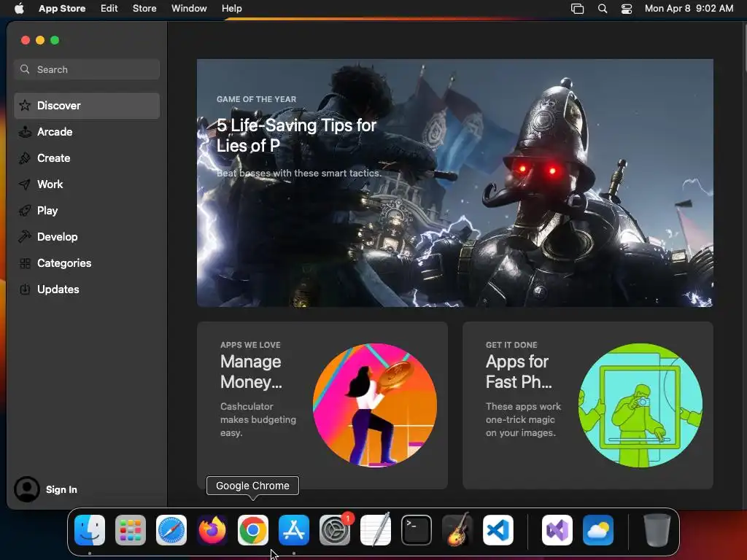Click the Discover star icon

25,105
